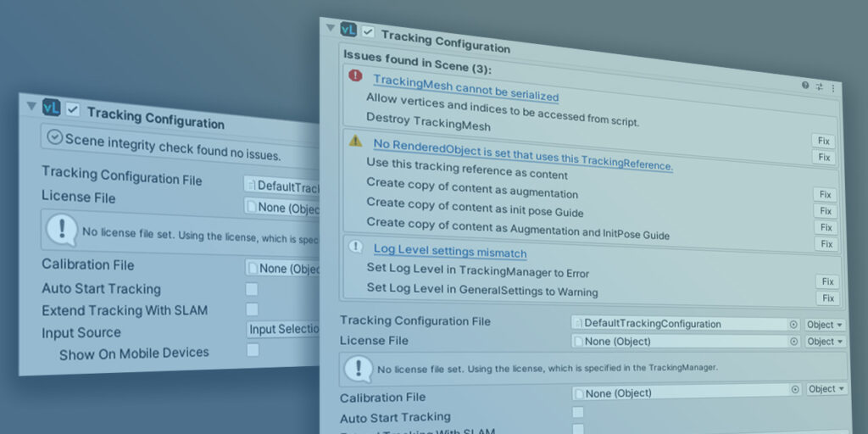The width and height of the screenshot is (868, 434).
Task: Click the object picker circle for License File
Action: 794,342
